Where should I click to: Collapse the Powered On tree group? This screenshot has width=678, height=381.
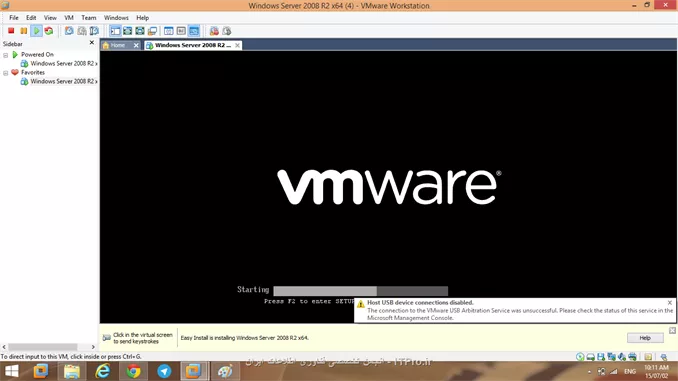[6, 55]
